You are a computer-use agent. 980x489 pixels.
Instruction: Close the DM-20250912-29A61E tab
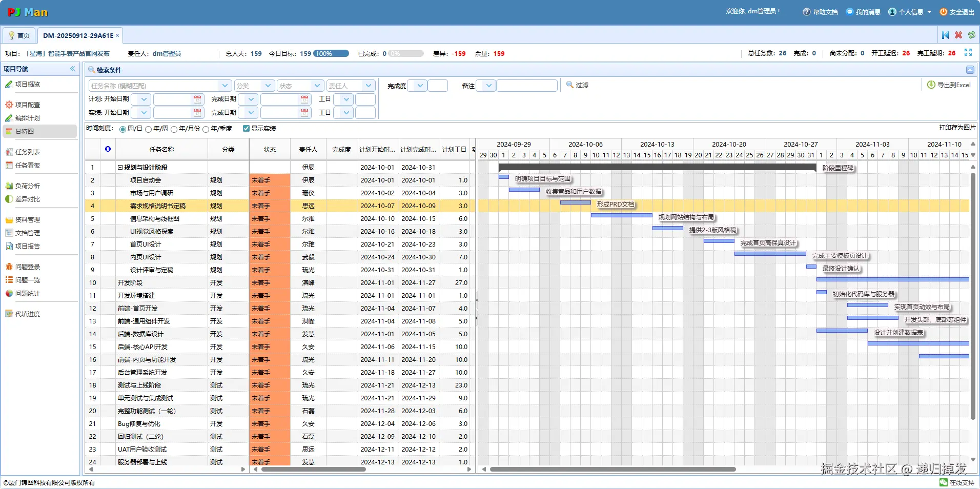pos(117,35)
